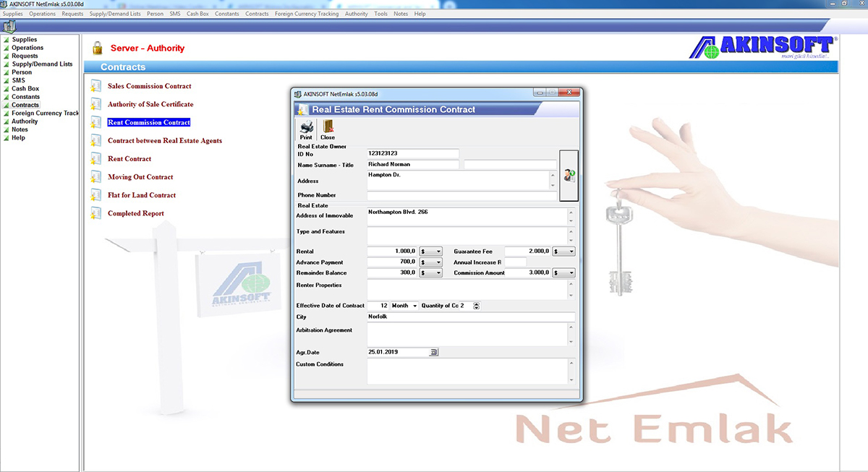Click the Renter Properties text box
Screen dimensions: 868x472
point(467,289)
